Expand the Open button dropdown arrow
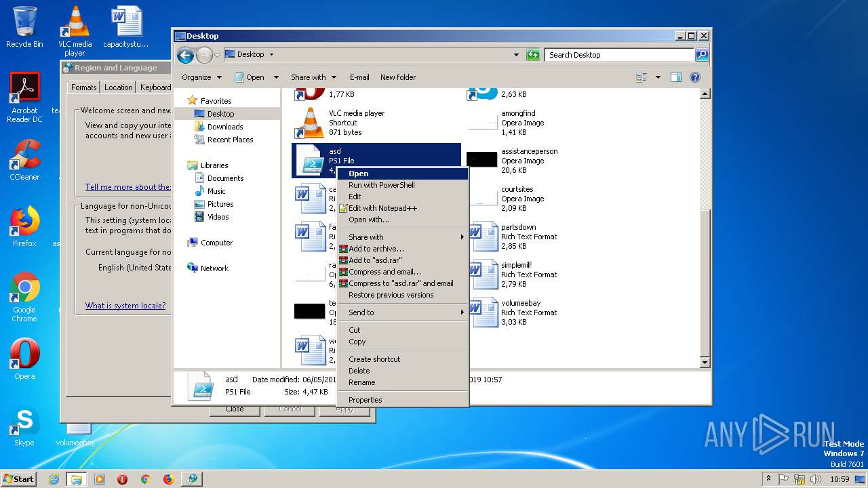 [276, 77]
